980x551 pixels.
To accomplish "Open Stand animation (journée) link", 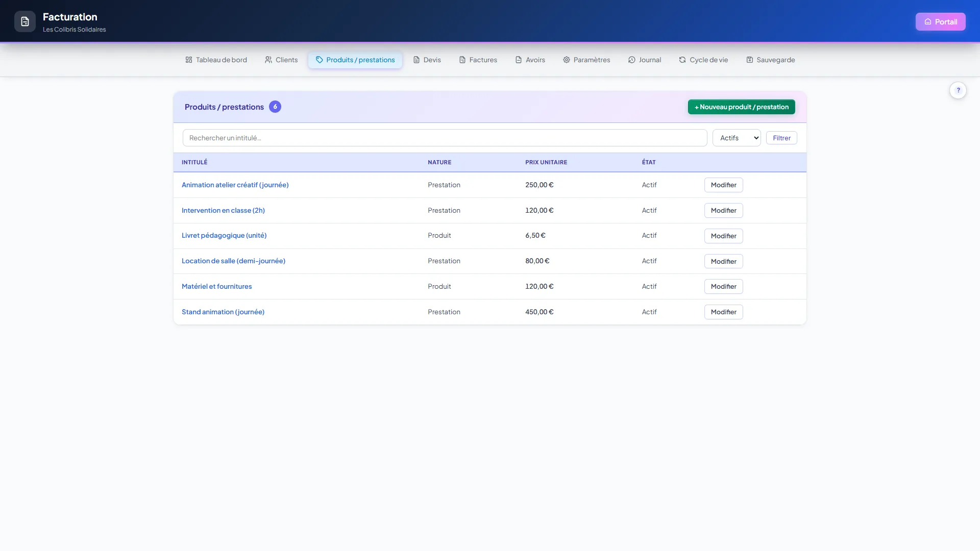I will coord(223,312).
